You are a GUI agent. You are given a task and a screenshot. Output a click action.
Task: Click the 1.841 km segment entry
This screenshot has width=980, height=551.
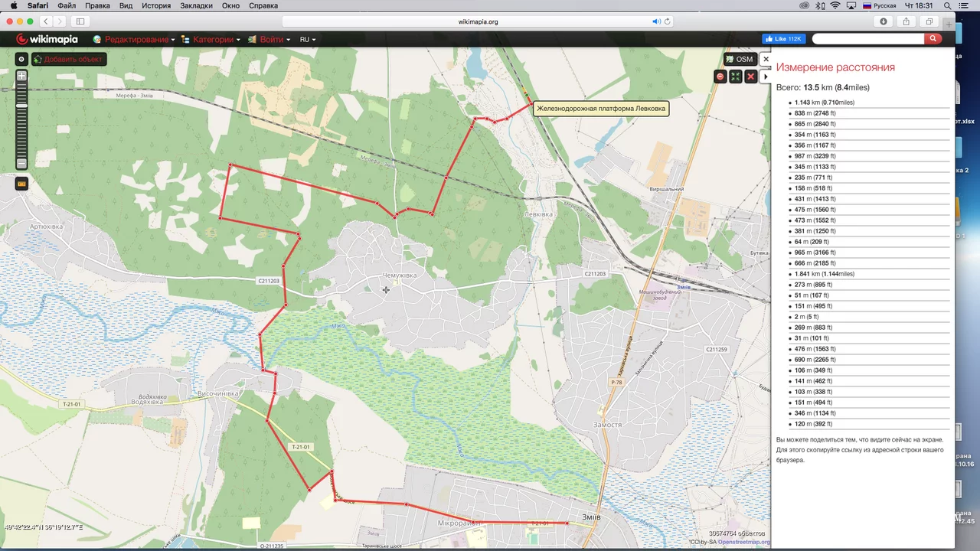tap(825, 273)
